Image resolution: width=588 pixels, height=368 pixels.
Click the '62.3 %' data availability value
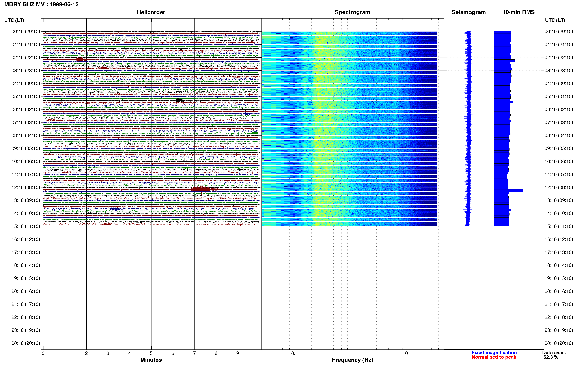551,357
